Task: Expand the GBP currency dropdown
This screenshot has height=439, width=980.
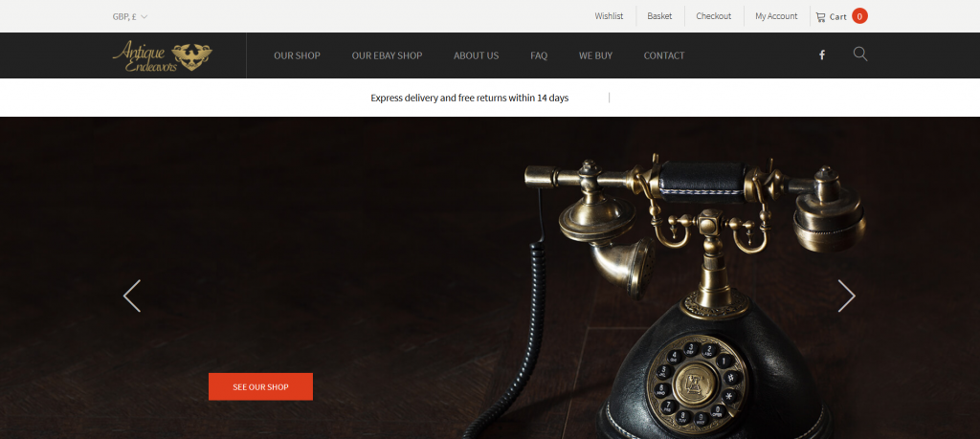Action: tap(130, 17)
